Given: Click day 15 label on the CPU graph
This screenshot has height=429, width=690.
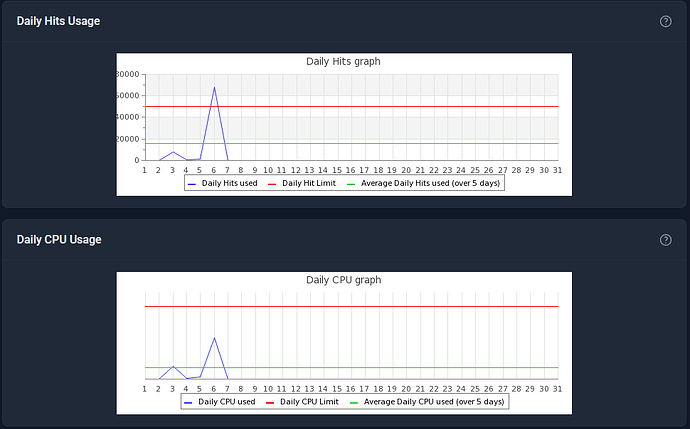Looking at the screenshot, I should coord(337,389).
